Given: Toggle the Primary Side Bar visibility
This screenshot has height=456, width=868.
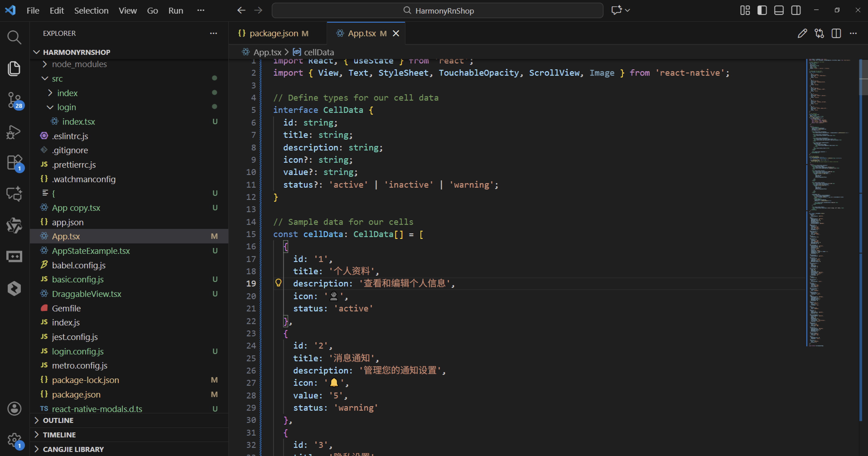Looking at the screenshot, I should (762, 10).
